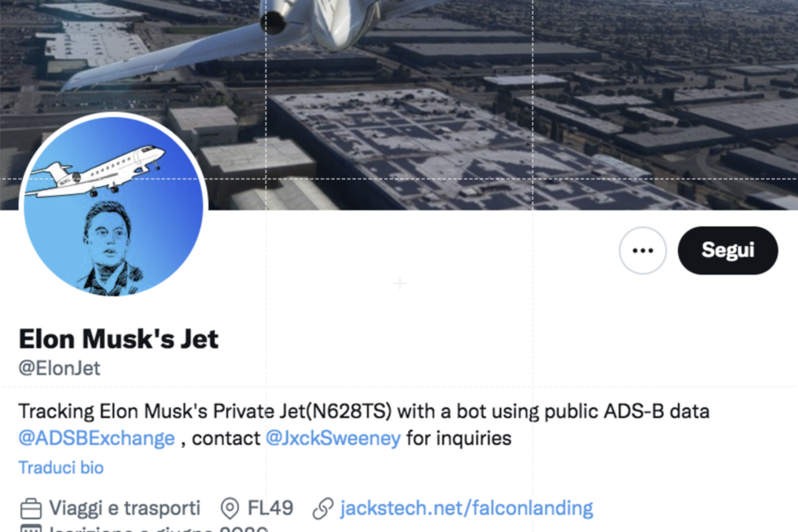Click the location pin icon beside FL49
The height and width of the screenshot is (532, 798).
click(231, 508)
